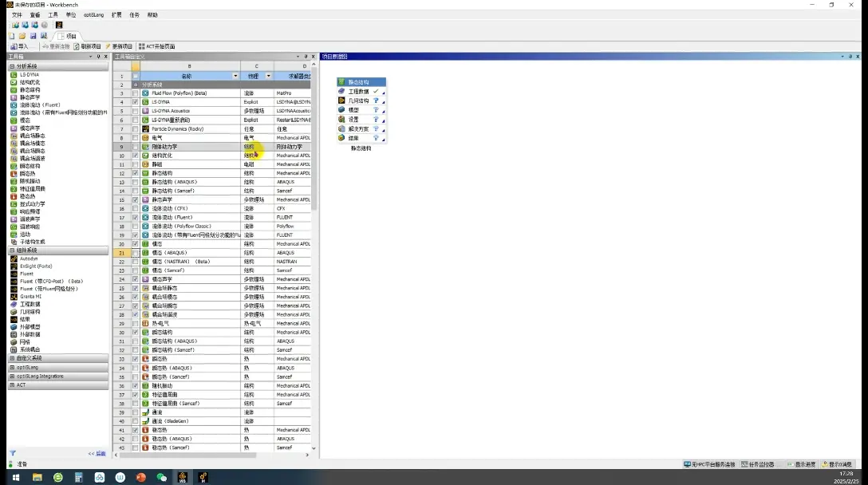Screen dimensions: 868x485
Task: Click the toolbox filter funnel icon
Action: pos(12,453)
